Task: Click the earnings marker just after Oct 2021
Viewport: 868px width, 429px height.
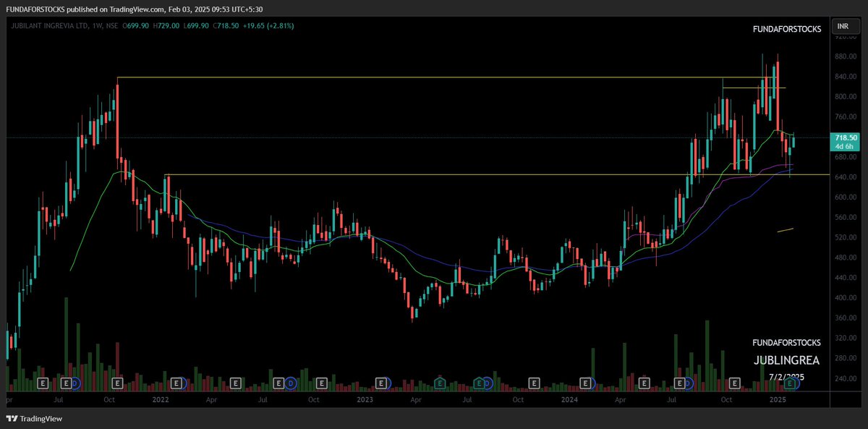Action: click(x=117, y=382)
